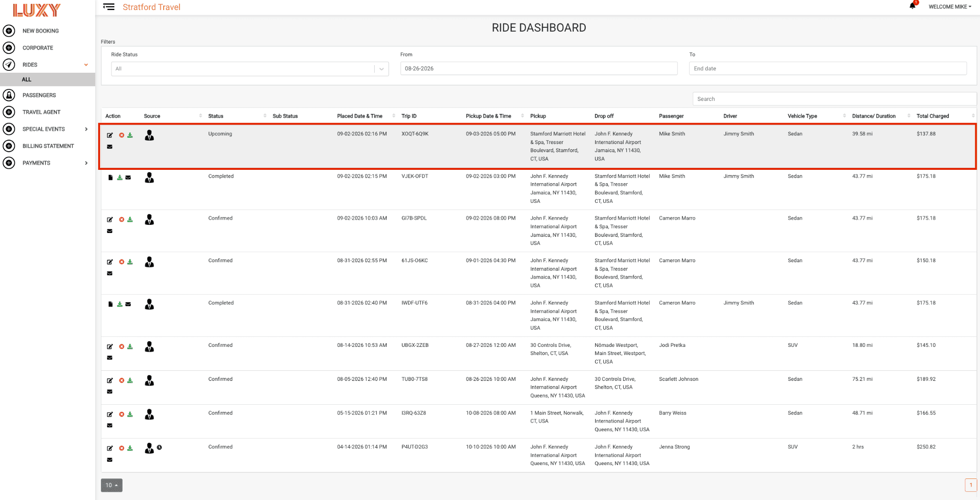Go to Corporate section
The height and width of the screenshot is (500, 980).
pyautogui.click(x=38, y=48)
